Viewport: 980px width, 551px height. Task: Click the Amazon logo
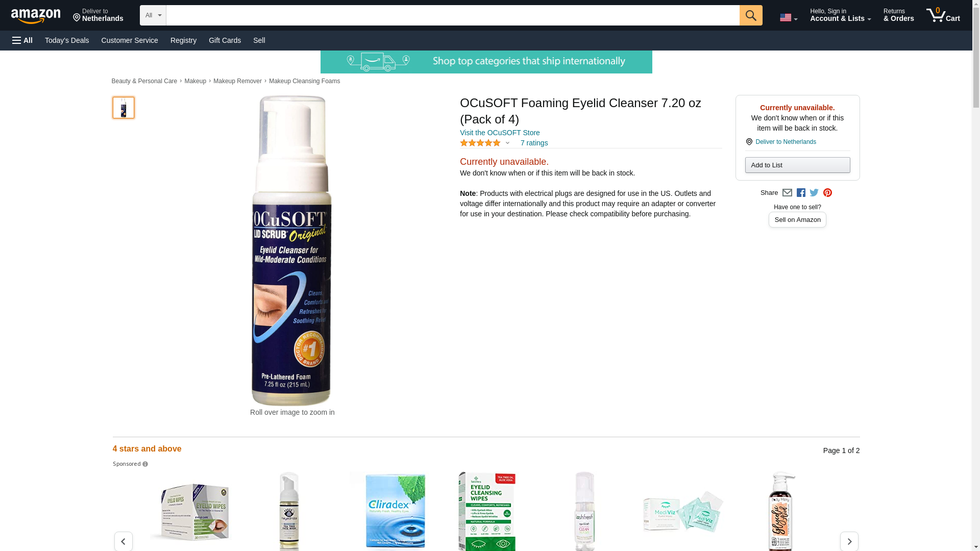36,16
